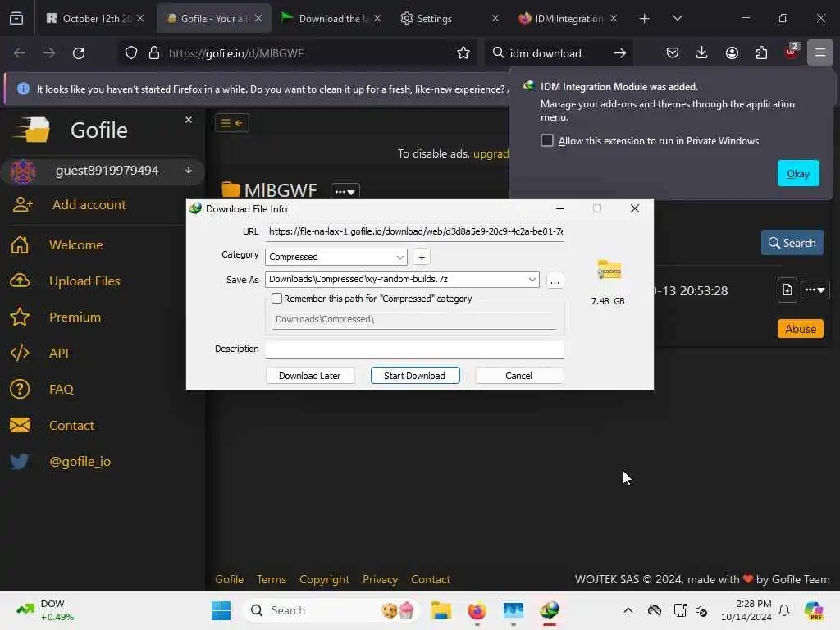Open footer Contact link

coord(430,579)
